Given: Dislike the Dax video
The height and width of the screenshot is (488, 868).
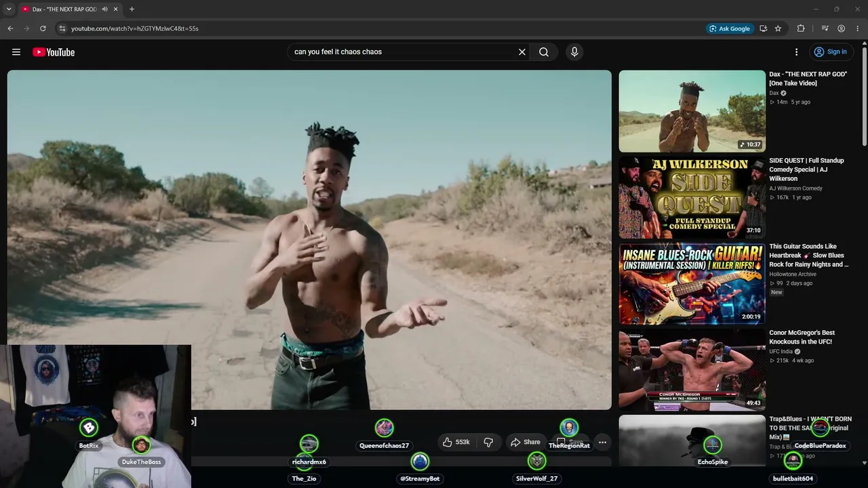Looking at the screenshot, I should point(488,442).
